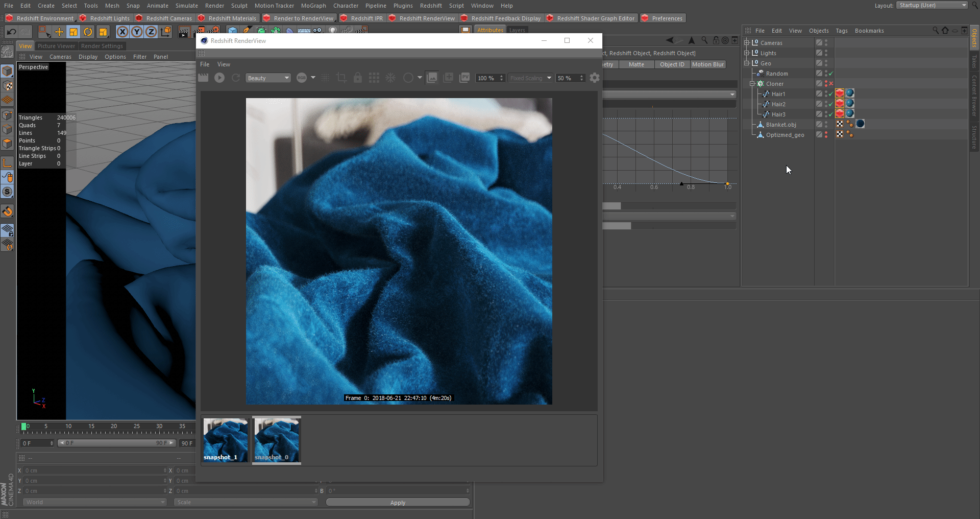Open the Redshift menu in main menu bar
Viewport: 980px width, 519px height.
(x=431, y=6)
